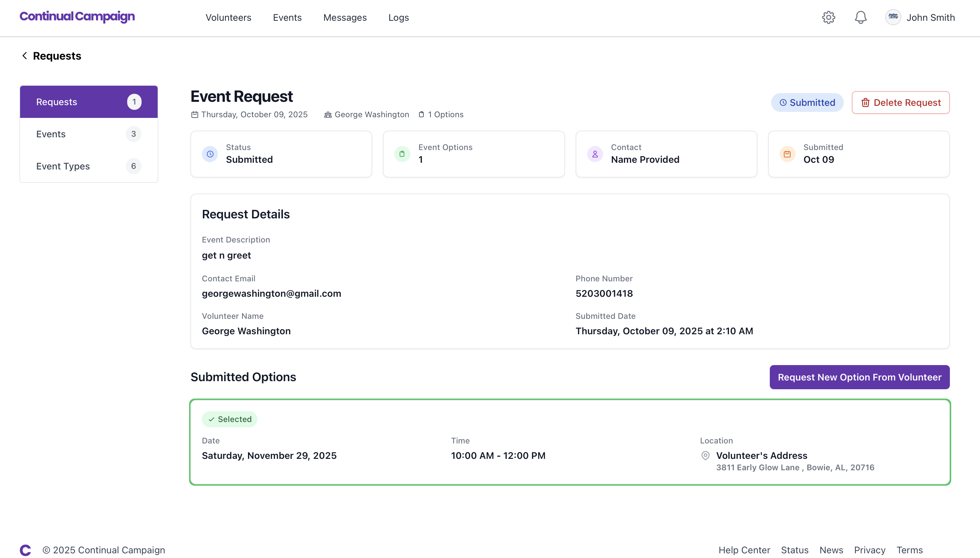
Task: Click Request New Option From Volunteer
Action: 860,377
